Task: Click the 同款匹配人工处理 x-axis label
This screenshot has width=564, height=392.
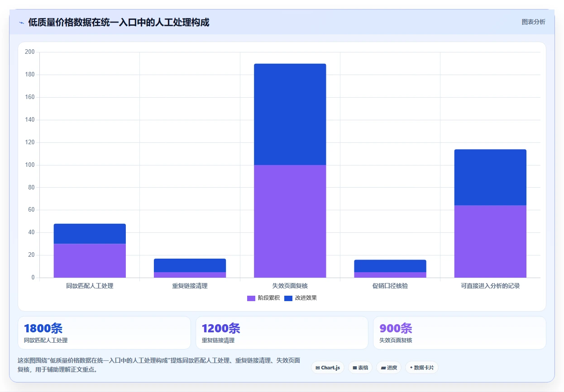Action: (90, 286)
